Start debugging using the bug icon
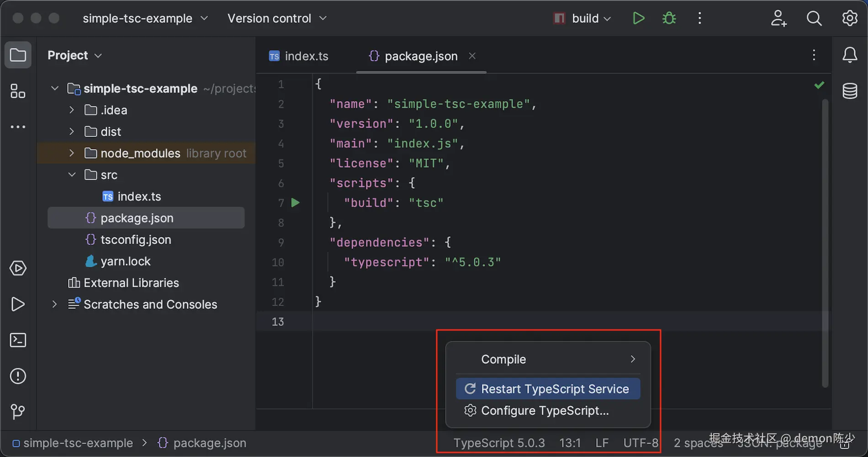The image size is (868, 457). point(668,18)
